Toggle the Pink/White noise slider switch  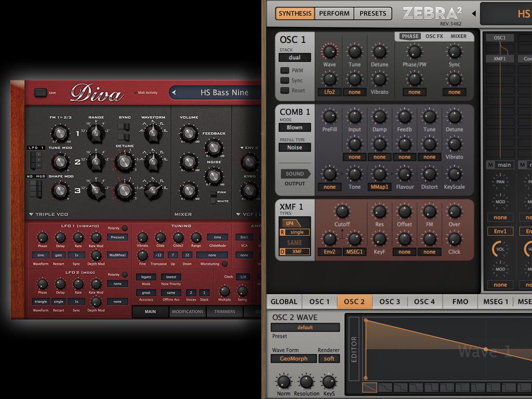(213, 197)
